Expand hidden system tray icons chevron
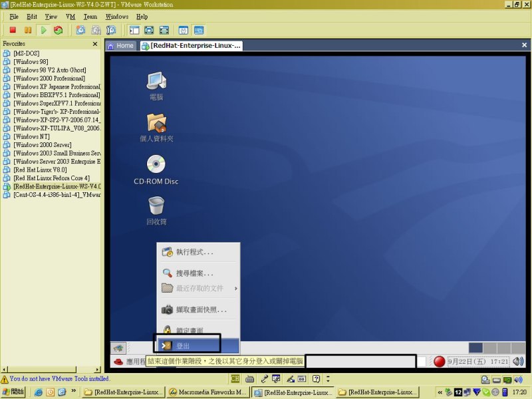This screenshot has width=532, height=399. 440,392
